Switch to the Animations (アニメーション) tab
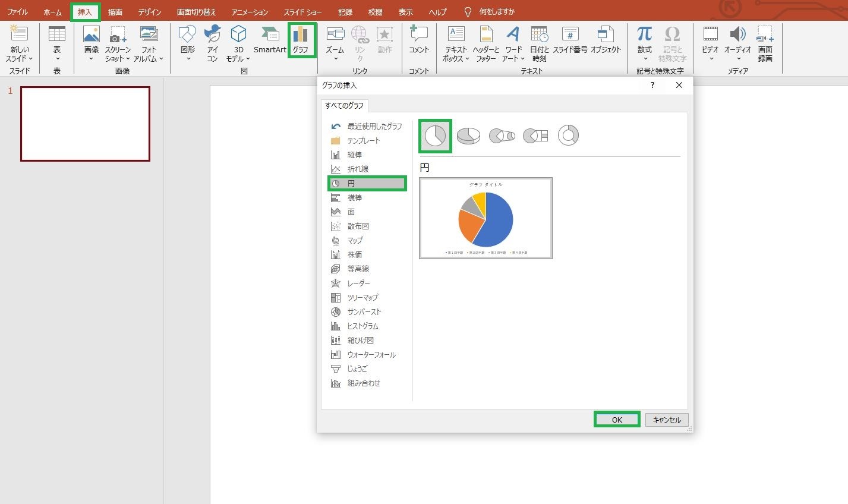 pos(250,12)
